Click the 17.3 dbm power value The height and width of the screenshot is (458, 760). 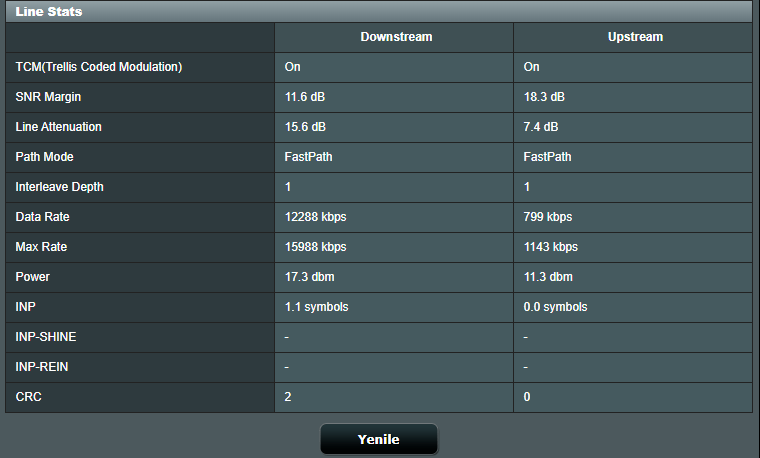pyautogui.click(x=309, y=277)
